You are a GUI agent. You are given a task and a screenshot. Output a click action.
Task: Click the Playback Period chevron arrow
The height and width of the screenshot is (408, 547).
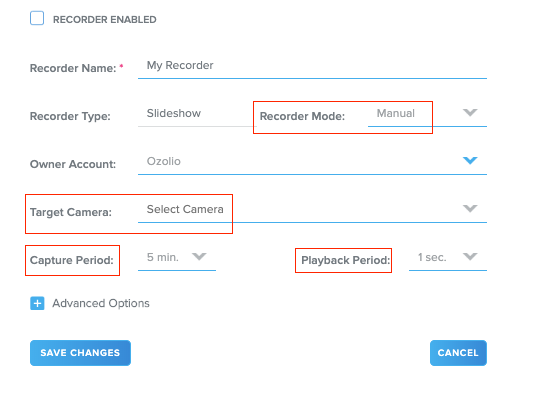pyautogui.click(x=470, y=257)
